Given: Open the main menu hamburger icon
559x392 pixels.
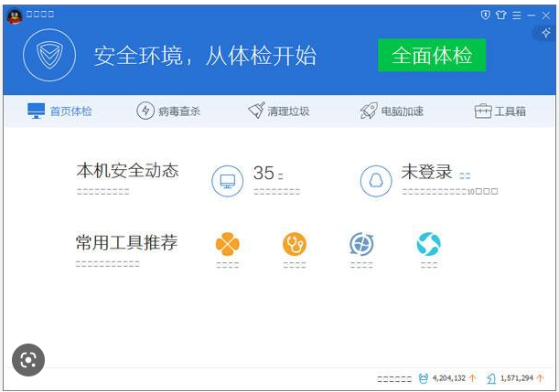Looking at the screenshot, I should point(517,16).
